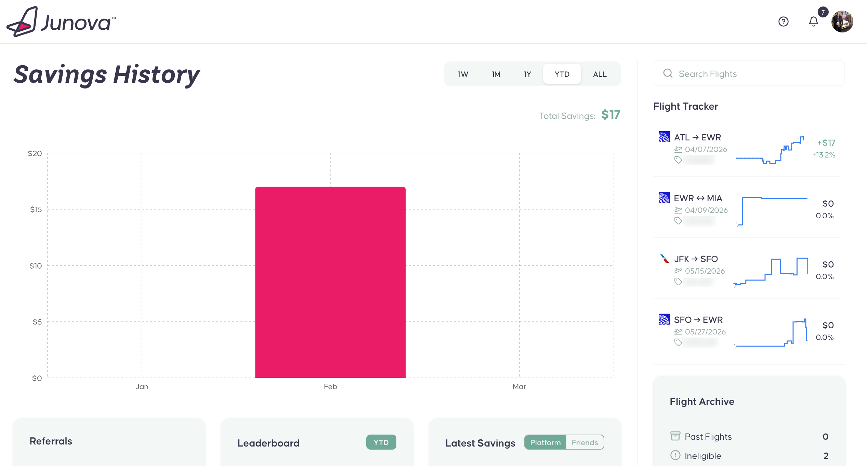This screenshot has width=868, height=466.
Task: Toggle the Leaderboard YTD badge
Action: click(x=381, y=442)
